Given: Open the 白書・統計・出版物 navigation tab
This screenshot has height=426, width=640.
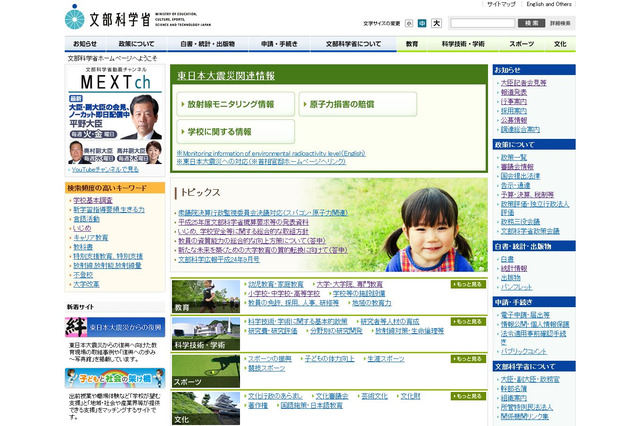Looking at the screenshot, I should [207, 44].
